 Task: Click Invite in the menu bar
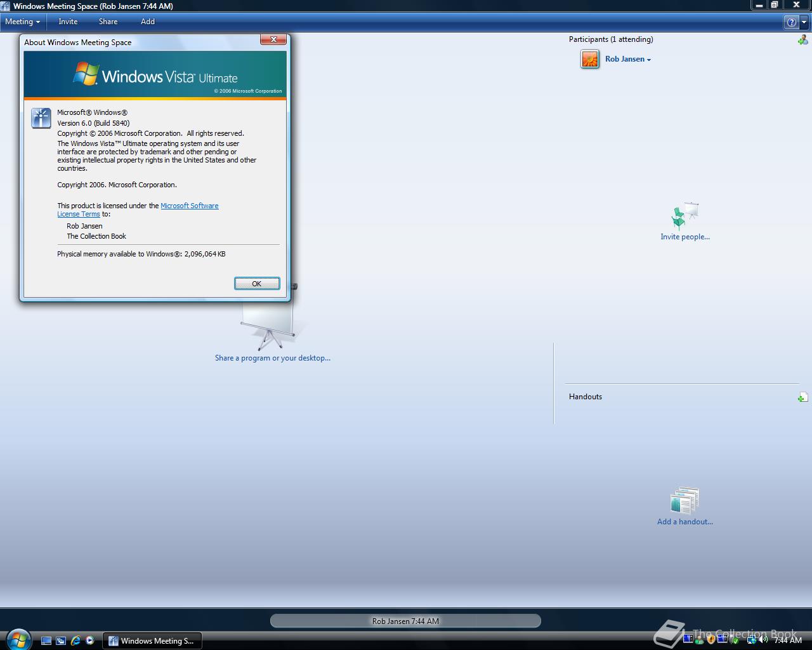[x=68, y=22]
